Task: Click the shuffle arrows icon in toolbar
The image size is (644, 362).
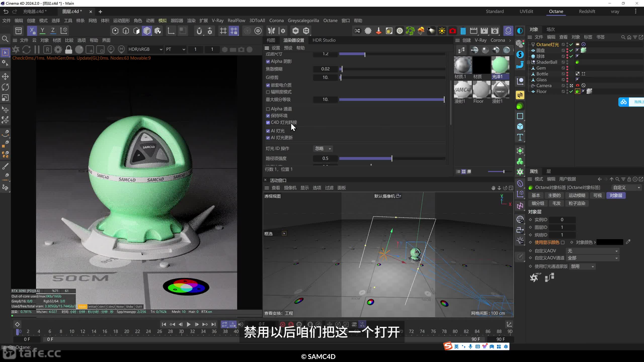Action: 357,31
